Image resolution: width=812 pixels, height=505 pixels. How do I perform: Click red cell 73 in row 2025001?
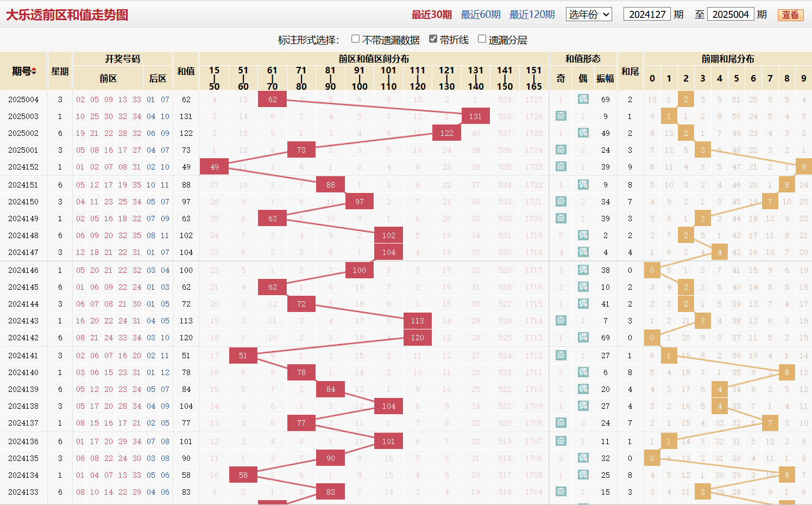click(301, 150)
